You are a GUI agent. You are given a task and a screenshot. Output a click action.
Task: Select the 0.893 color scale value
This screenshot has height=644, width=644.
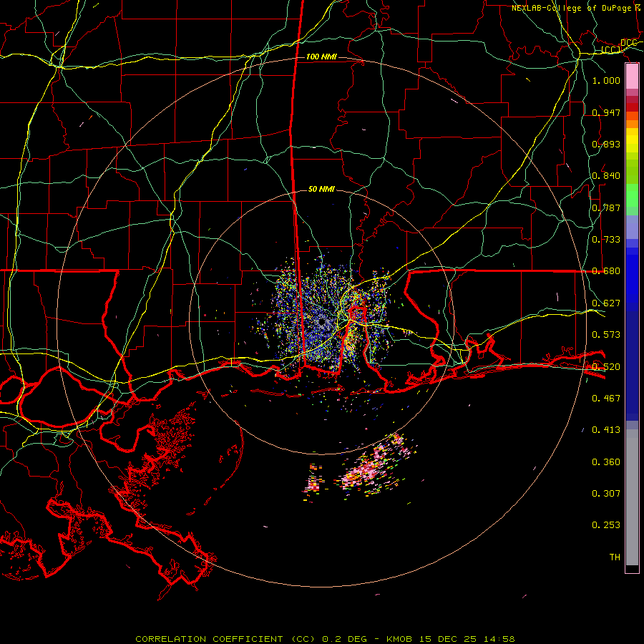(606, 144)
